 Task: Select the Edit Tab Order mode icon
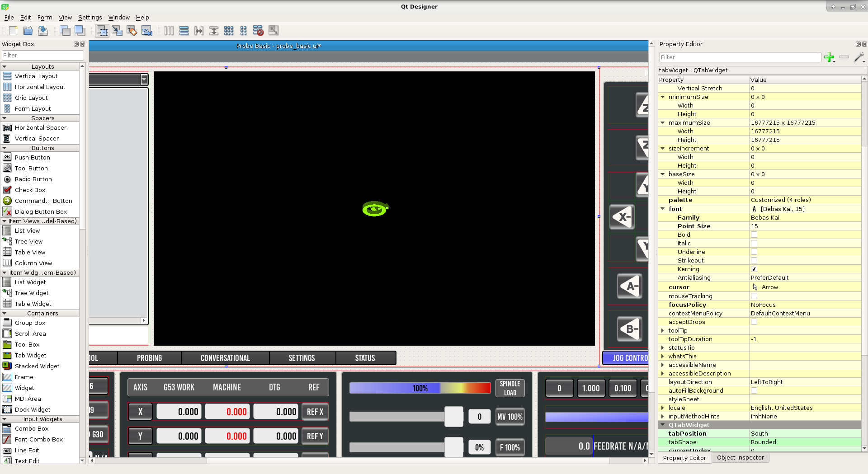point(147,31)
